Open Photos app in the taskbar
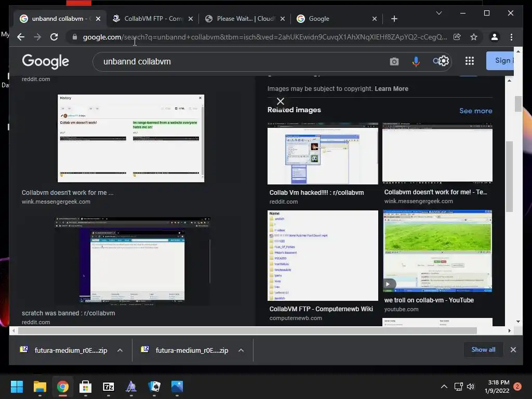 click(177, 387)
